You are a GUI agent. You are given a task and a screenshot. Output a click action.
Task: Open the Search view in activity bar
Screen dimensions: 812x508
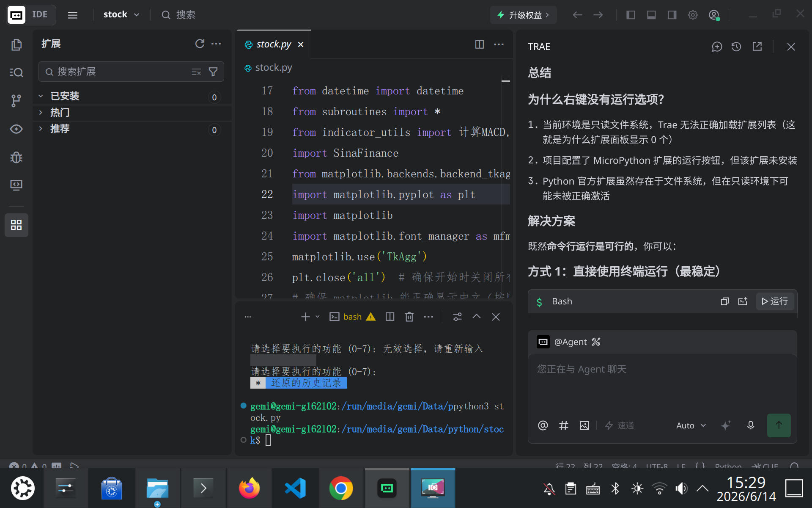tap(16, 72)
